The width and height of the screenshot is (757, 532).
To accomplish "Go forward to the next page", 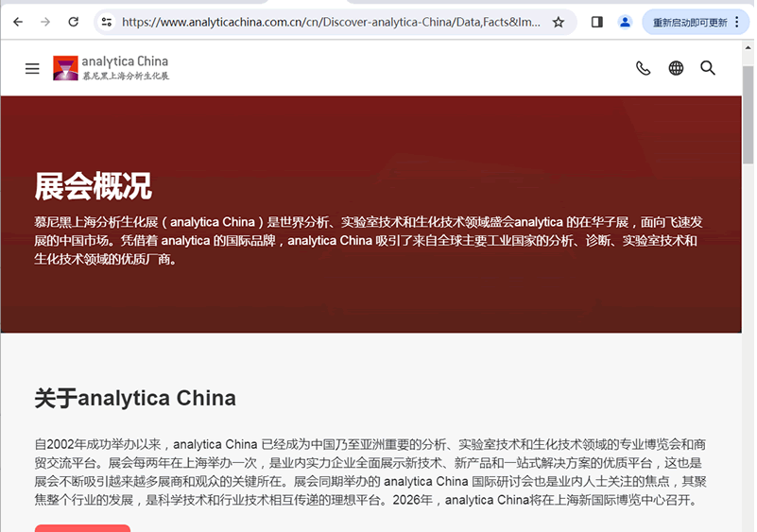I will click(45, 22).
